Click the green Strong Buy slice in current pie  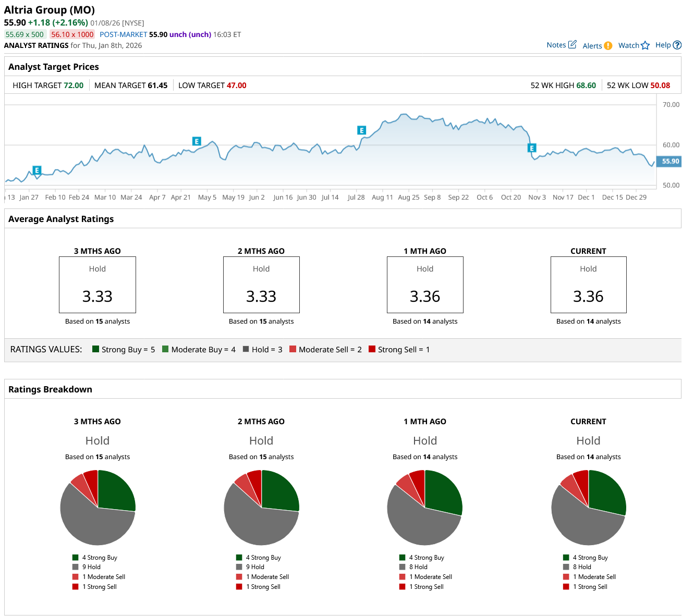coord(606,491)
